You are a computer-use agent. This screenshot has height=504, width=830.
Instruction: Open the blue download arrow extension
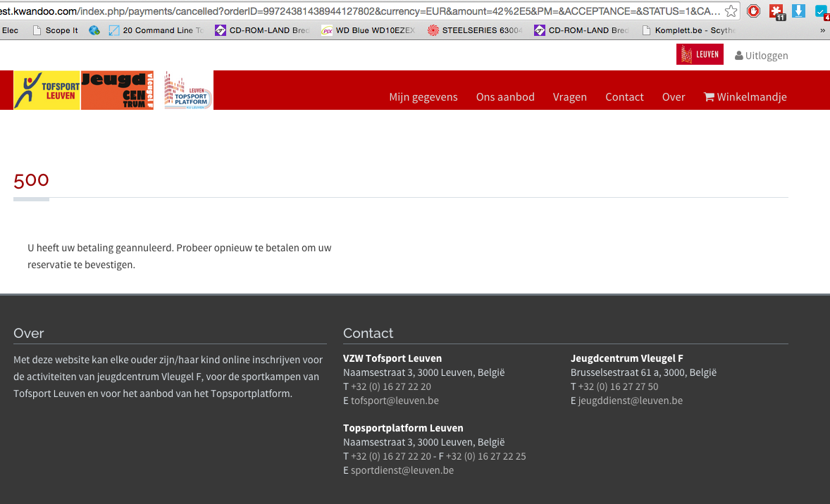pos(798,11)
